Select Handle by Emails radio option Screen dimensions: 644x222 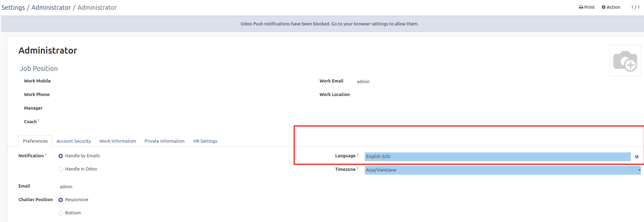tap(61, 156)
